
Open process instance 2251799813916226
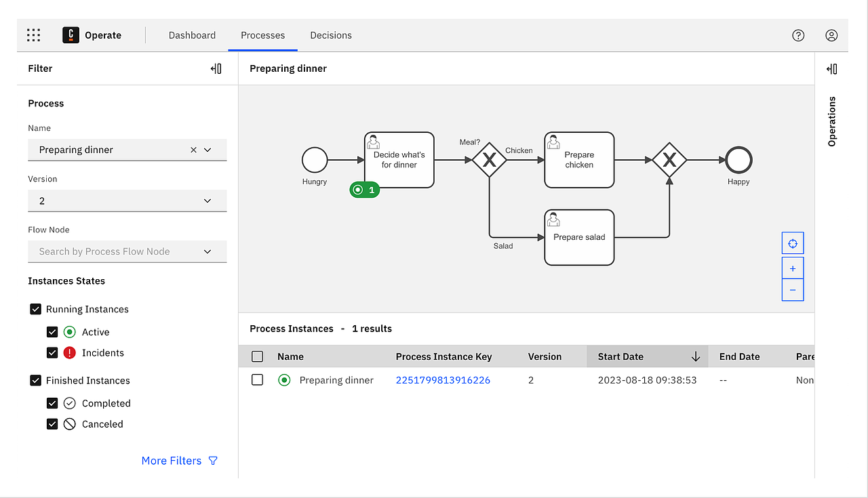(x=443, y=380)
